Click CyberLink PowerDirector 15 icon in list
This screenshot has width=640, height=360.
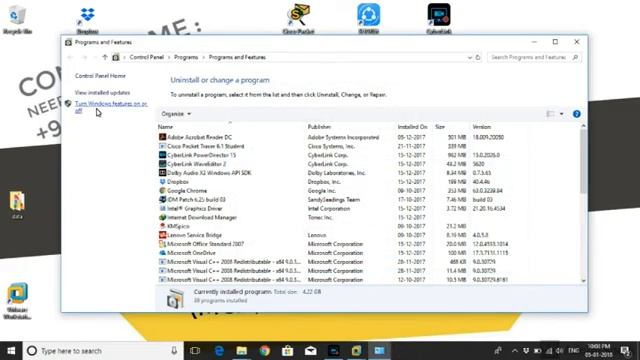point(162,155)
